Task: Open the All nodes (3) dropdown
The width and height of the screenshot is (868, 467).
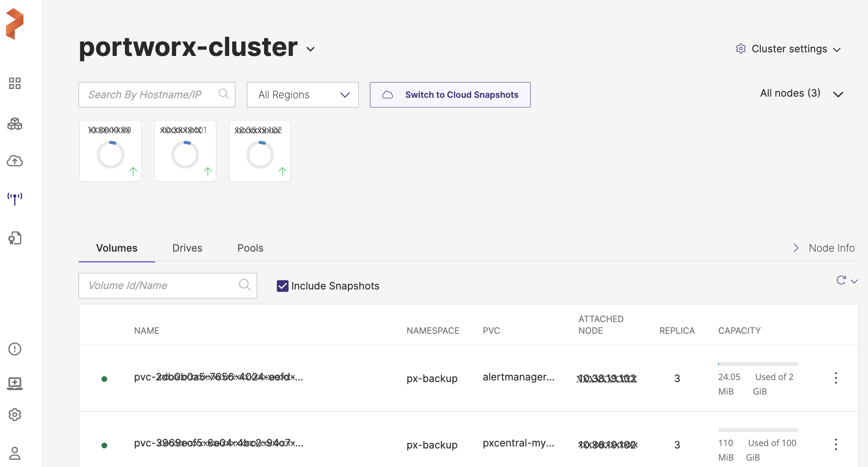Action: click(801, 94)
